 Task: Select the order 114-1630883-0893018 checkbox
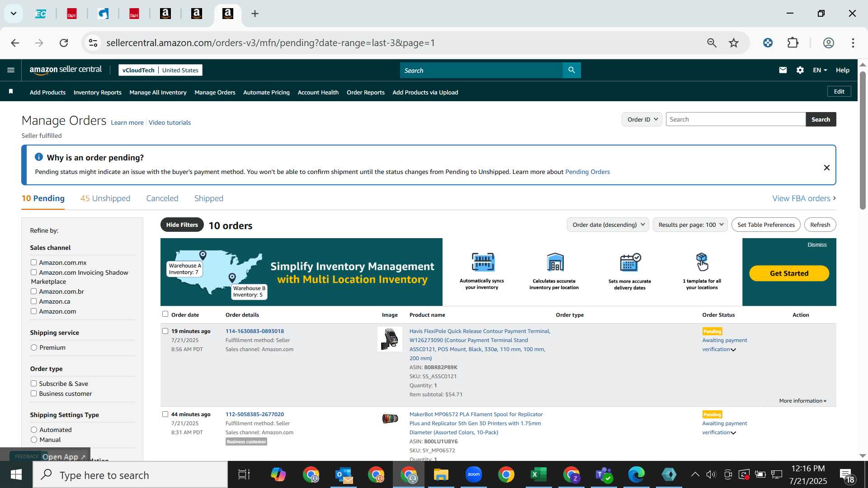coord(165,331)
